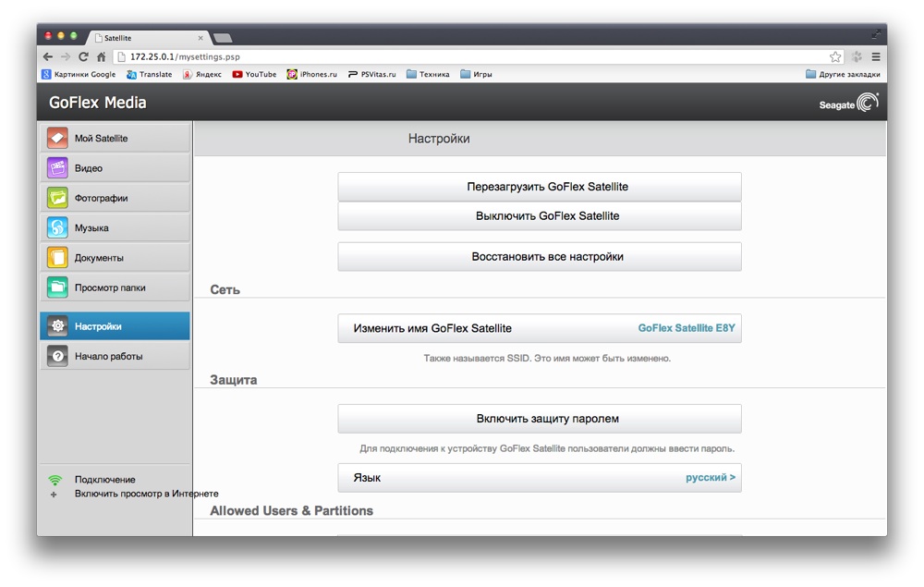Click the GoFlex Media header title
The image size is (924, 587).
click(x=98, y=103)
